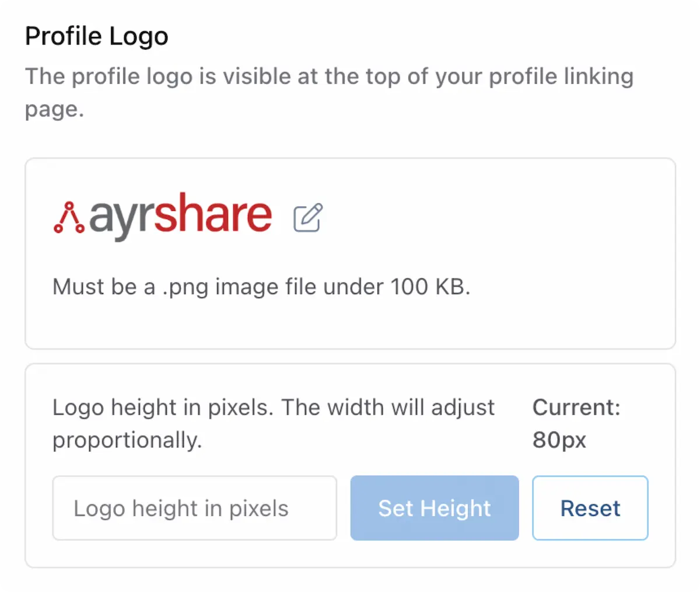The image size is (700, 592).
Task: Apply new height with Set Height
Action: pos(434,507)
